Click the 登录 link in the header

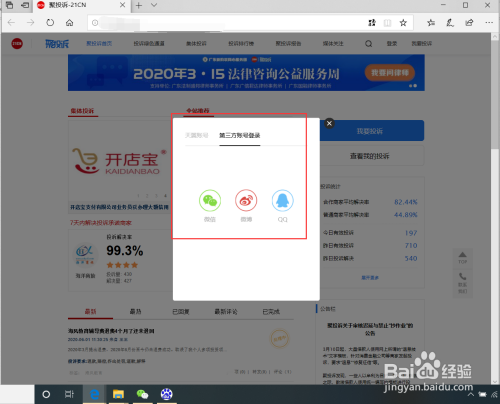click(x=392, y=43)
